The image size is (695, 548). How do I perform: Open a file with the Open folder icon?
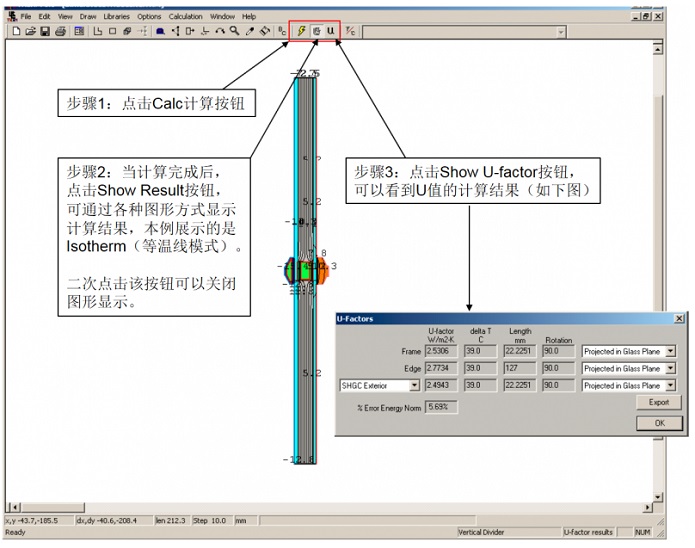pyautogui.click(x=31, y=31)
